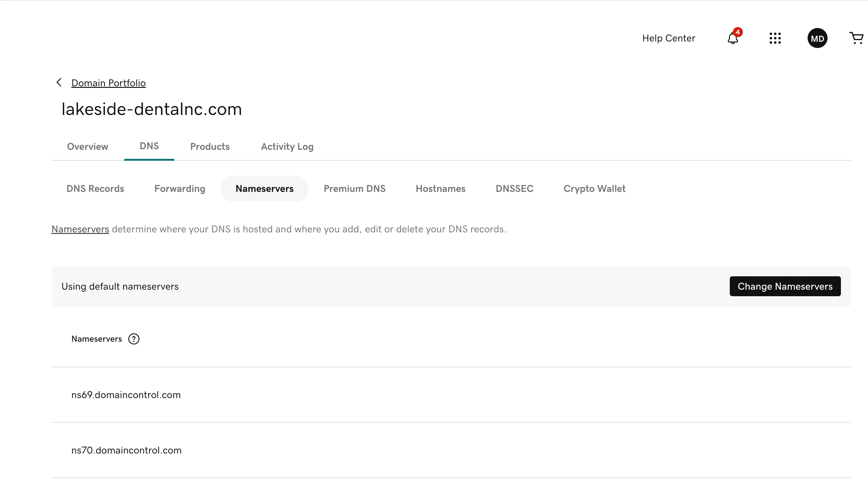868x499 pixels.
Task: Open the apps grid menu icon
Action: point(775,38)
